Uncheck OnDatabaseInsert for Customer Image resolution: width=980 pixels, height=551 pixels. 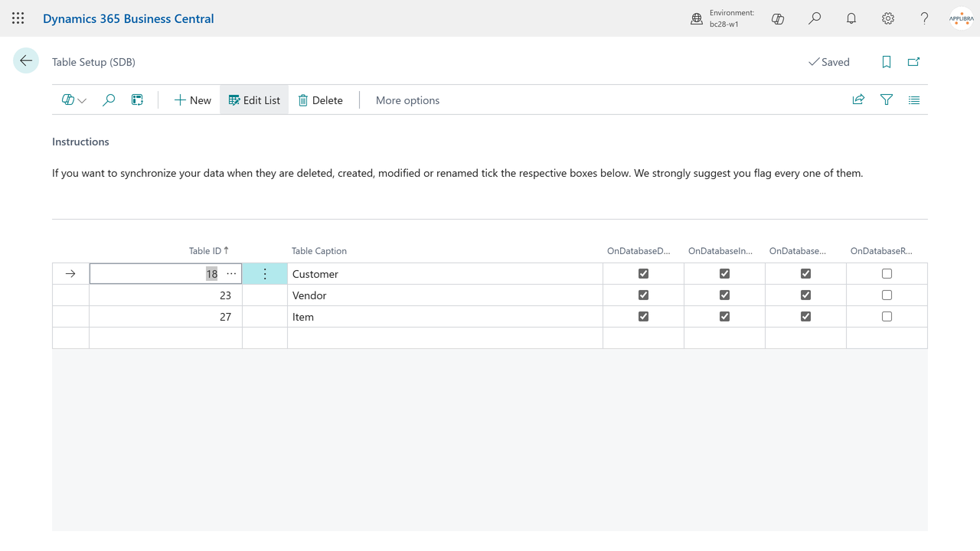click(724, 274)
